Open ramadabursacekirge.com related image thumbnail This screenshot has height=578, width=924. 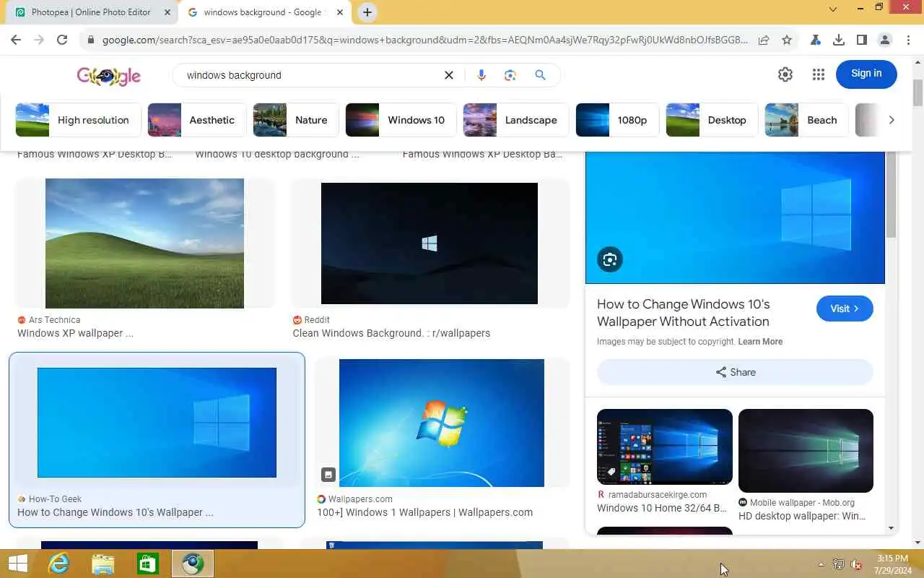[x=665, y=447]
